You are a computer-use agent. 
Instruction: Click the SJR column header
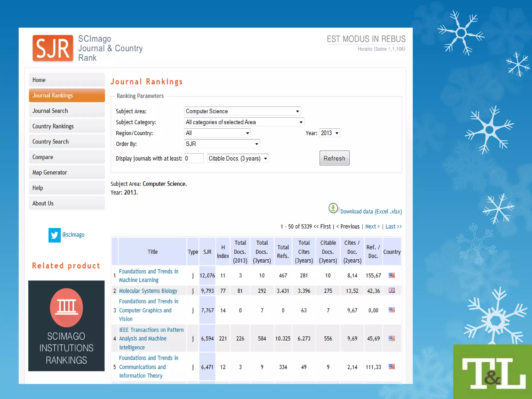[207, 251]
